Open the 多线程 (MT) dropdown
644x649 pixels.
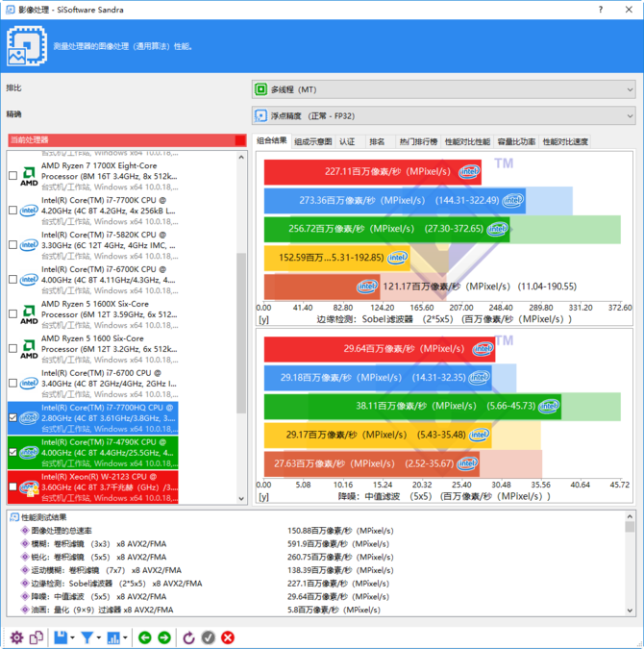(x=444, y=89)
